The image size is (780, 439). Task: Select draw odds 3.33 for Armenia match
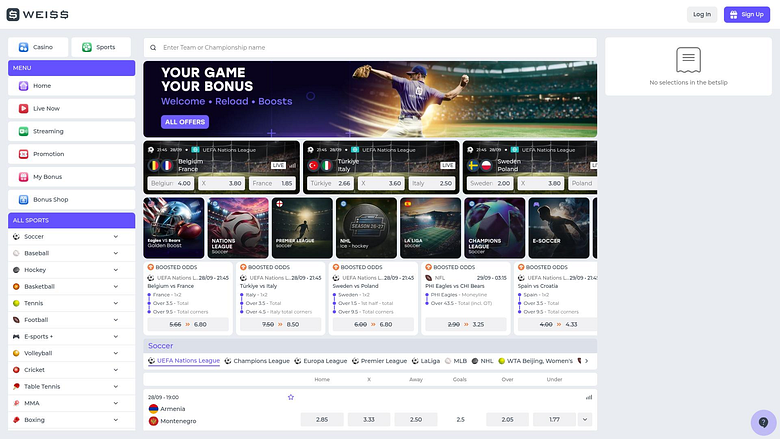(x=369, y=420)
